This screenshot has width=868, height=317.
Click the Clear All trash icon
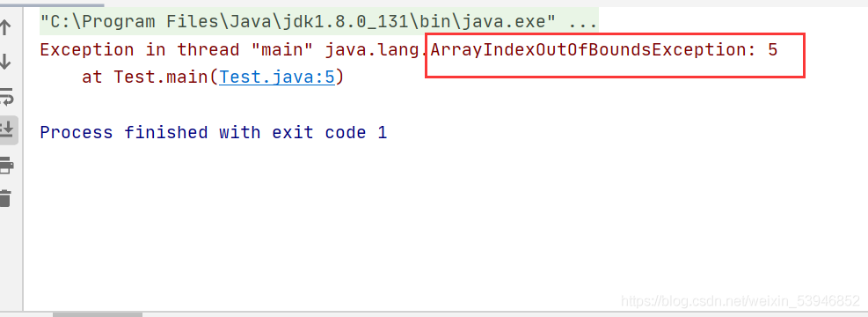(x=5, y=198)
